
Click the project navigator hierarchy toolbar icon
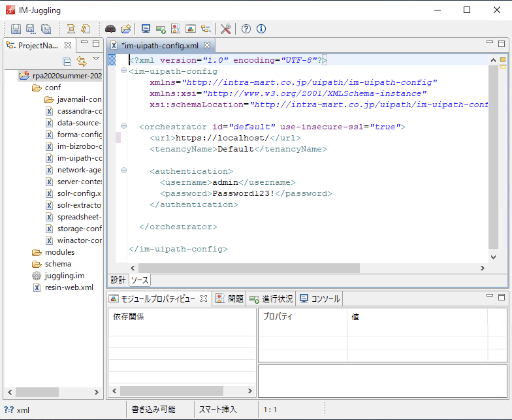tap(206, 29)
